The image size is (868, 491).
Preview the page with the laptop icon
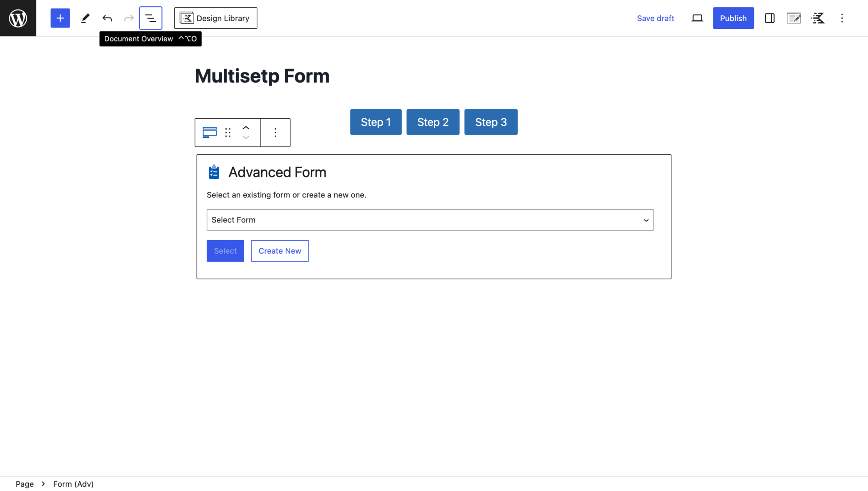pyautogui.click(x=697, y=18)
